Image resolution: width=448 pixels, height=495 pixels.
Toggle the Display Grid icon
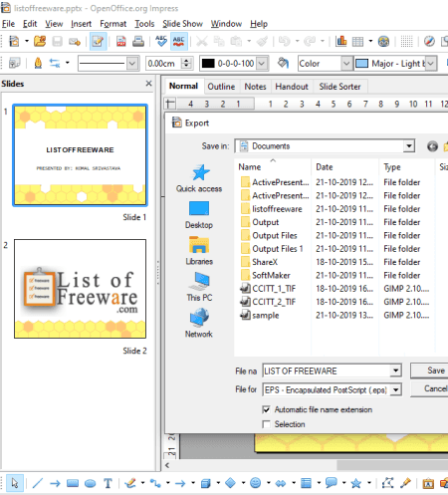[406, 42]
